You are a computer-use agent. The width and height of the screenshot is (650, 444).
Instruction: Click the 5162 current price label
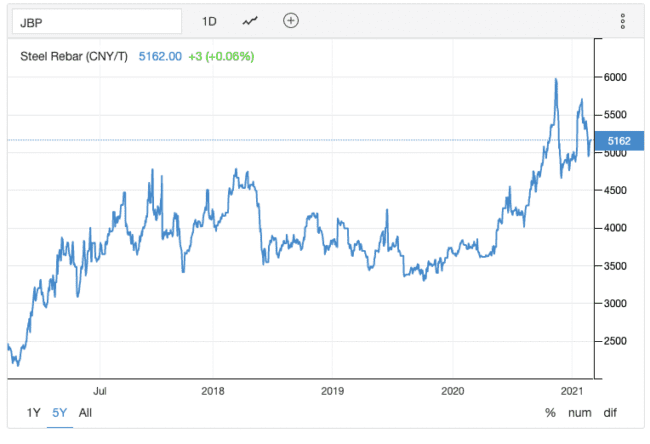point(619,141)
